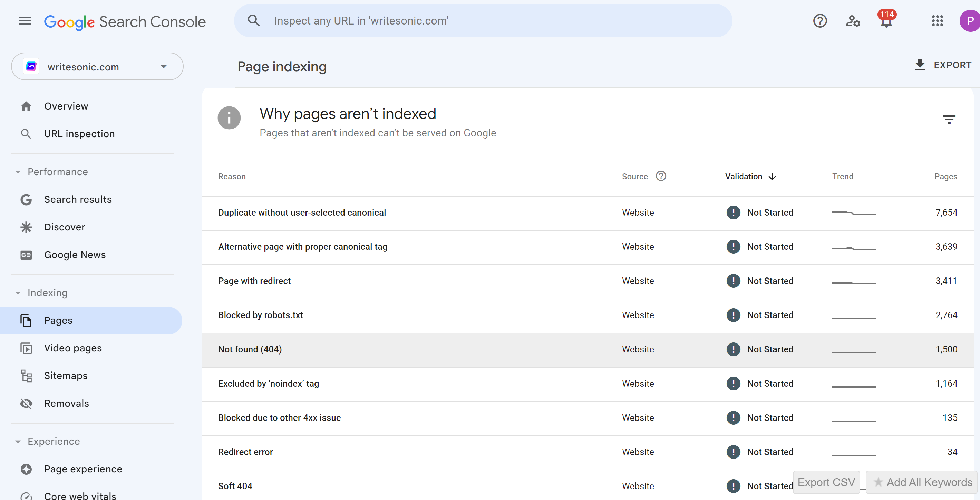Open the Google apps grid
Image resolution: width=980 pixels, height=500 pixels.
tap(937, 21)
